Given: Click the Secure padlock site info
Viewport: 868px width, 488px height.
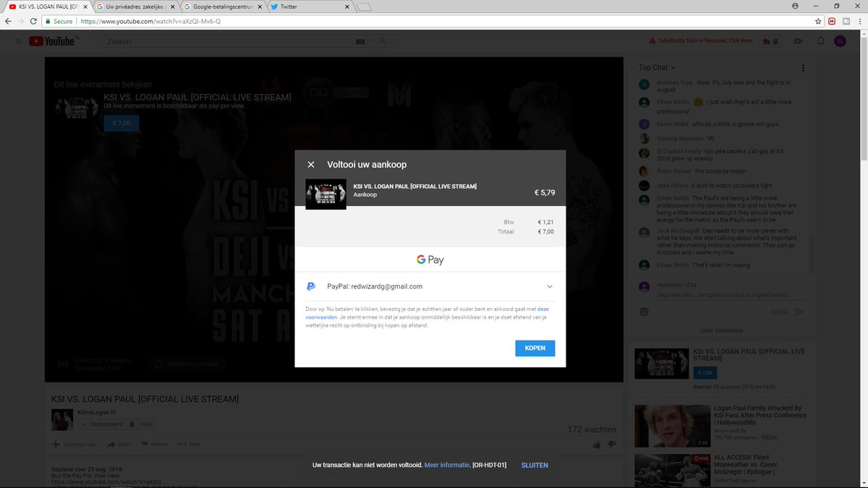Looking at the screenshot, I should pos(58,22).
